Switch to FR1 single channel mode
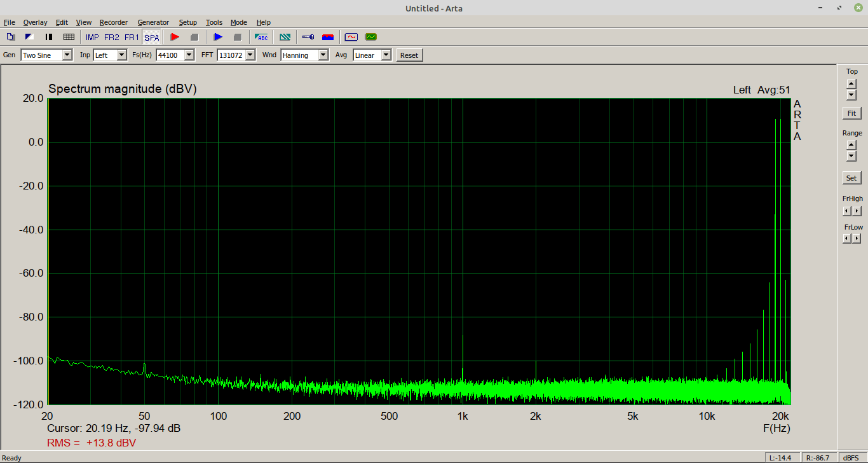Image resolution: width=868 pixels, height=463 pixels. (132, 37)
